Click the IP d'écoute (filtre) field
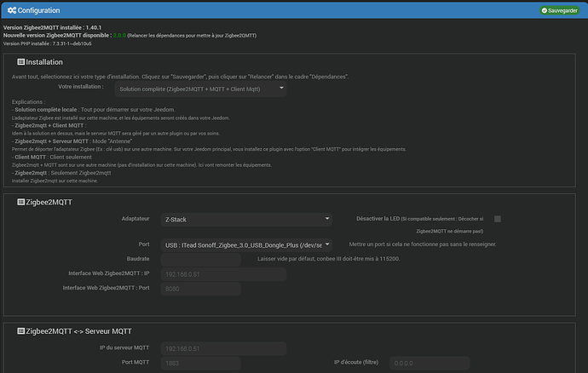Screen dimensions: 588x373 point(429,363)
